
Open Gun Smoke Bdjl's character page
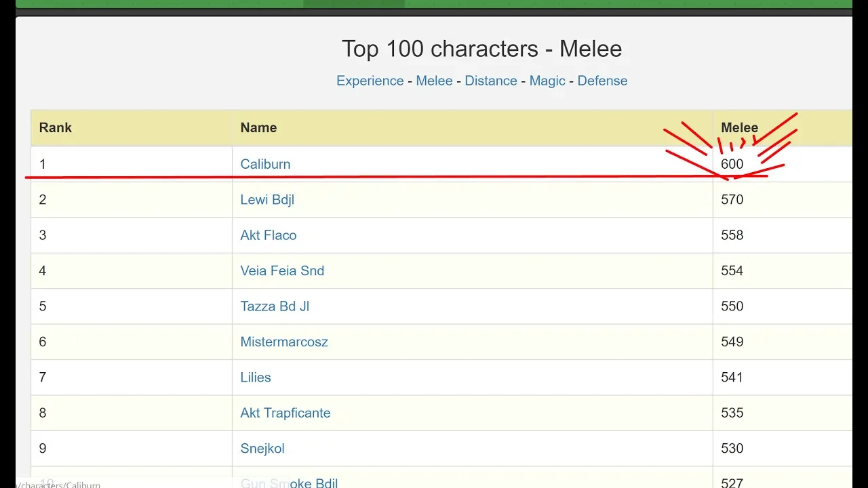point(289,483)
